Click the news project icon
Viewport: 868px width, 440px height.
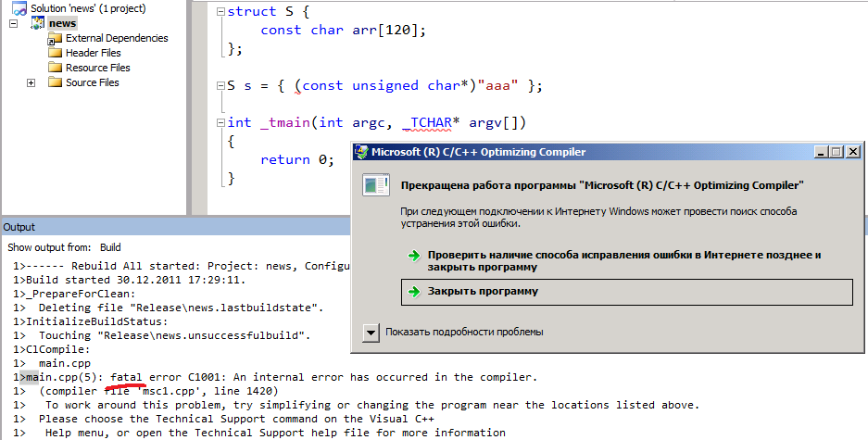tap(37, 23)
